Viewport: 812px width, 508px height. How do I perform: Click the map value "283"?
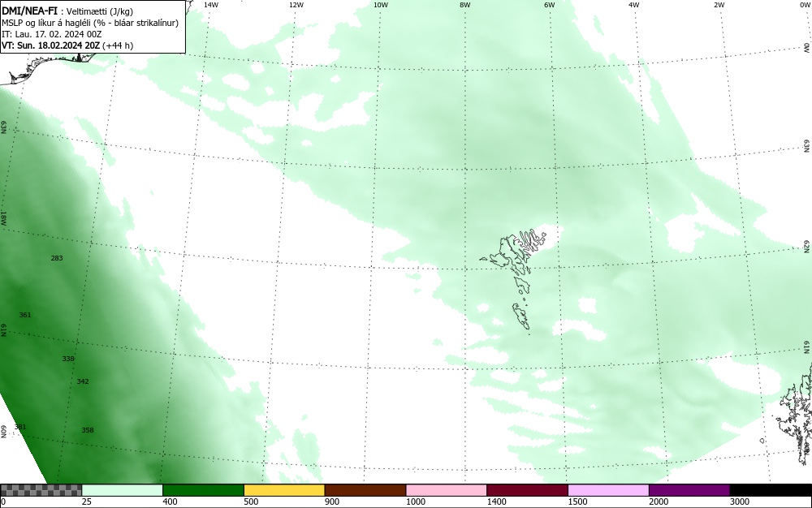pyautogui.click(x=57, y=257)
